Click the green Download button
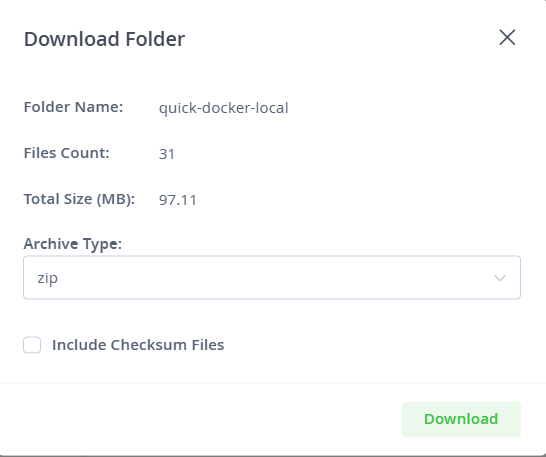 coord(461,419)
